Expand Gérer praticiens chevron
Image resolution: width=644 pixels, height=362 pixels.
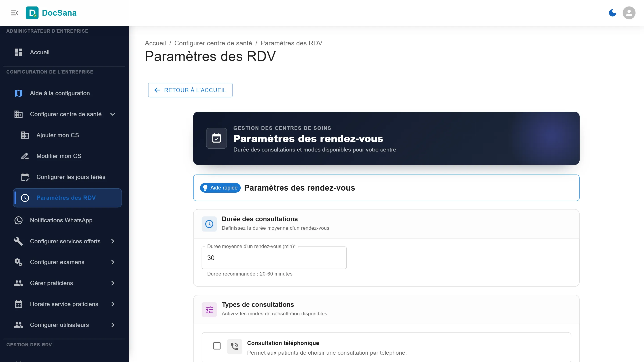tap(113, 283)
